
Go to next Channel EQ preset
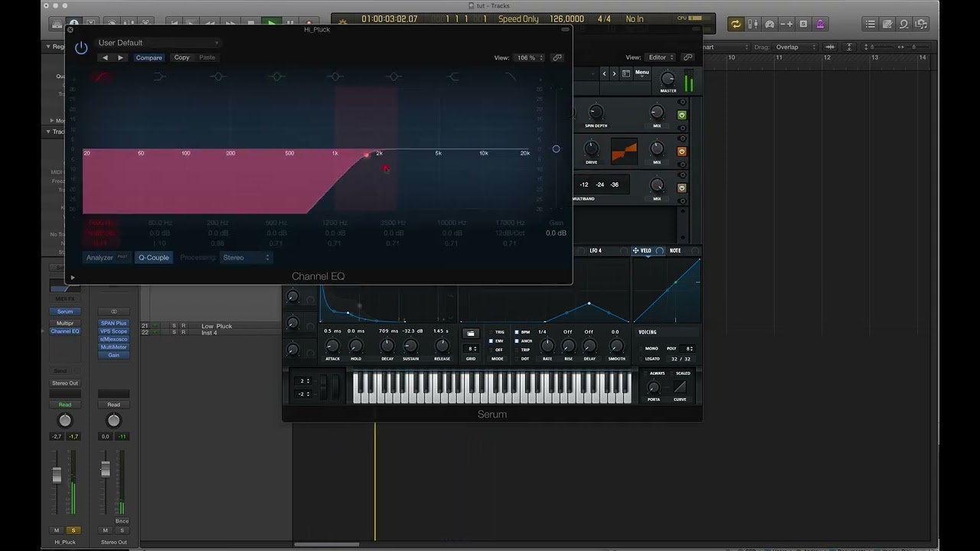pos(120,57)
